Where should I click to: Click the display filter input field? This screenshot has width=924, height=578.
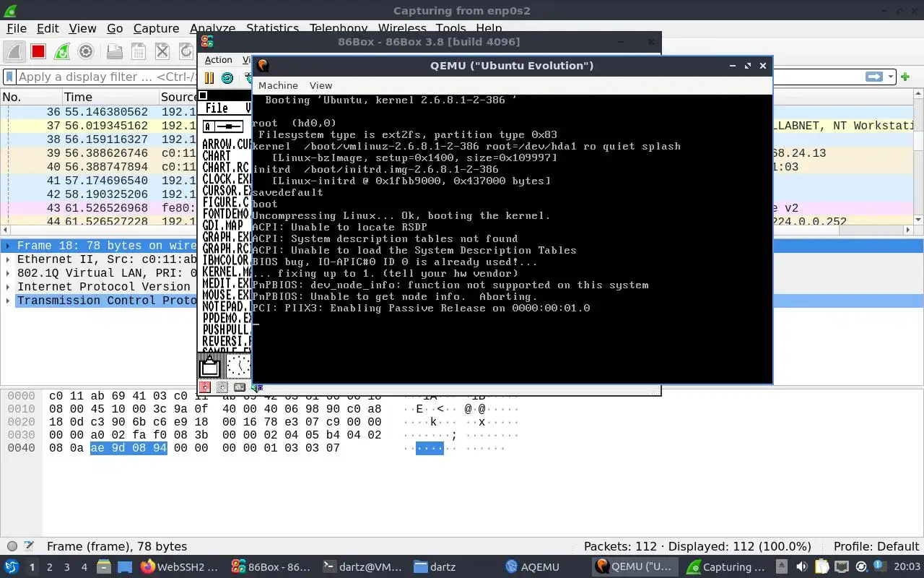(x=106, y=77)
